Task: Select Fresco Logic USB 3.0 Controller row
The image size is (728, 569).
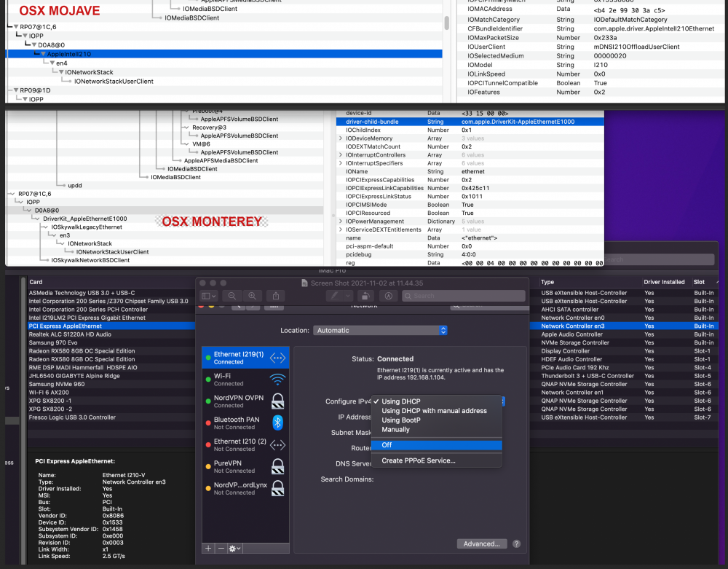Action: click(111, 417)
